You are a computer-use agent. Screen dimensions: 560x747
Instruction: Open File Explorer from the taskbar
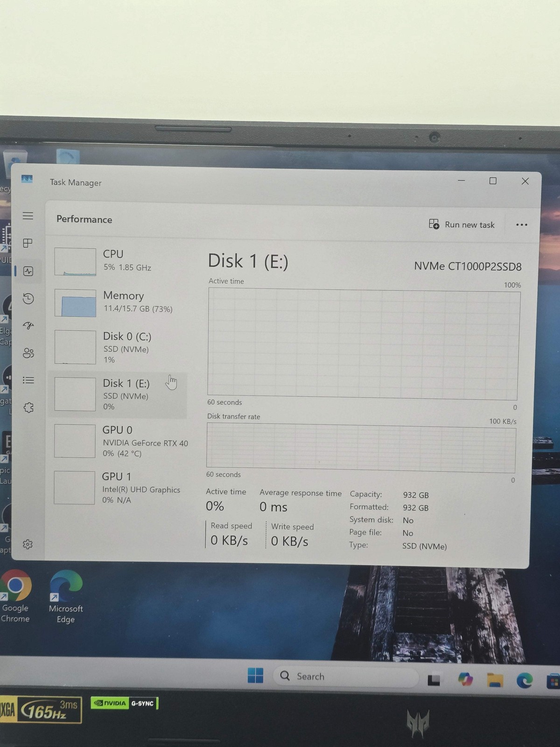(495, 680)
